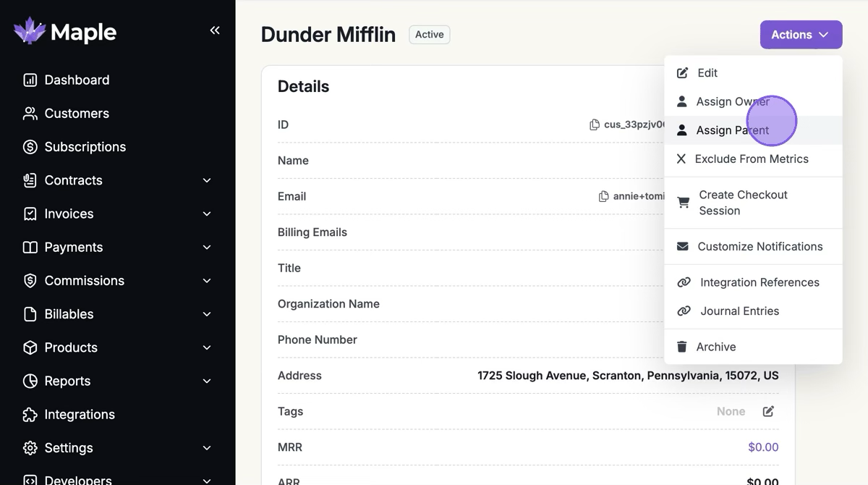
Task: Click the Payments book icon
Action: click(30, 248)
